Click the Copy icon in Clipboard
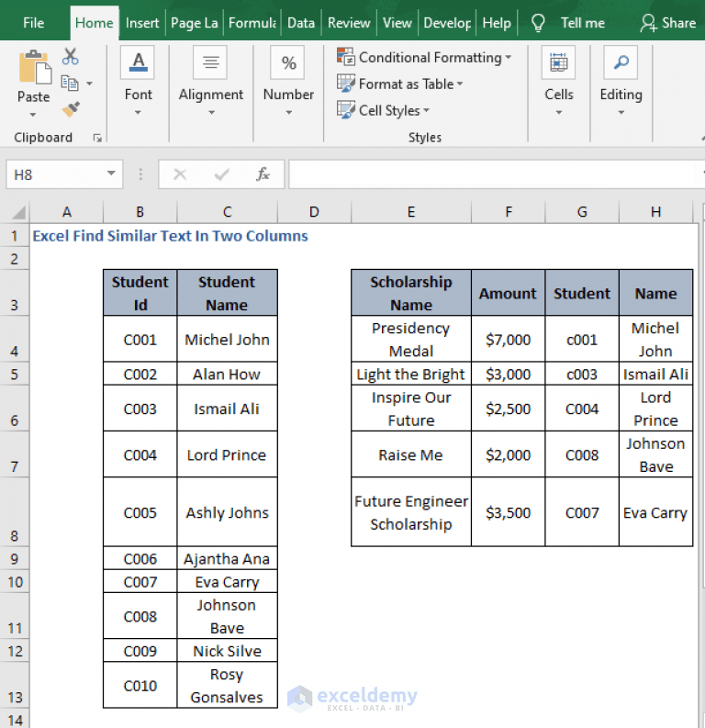 (x=70, y=84)
